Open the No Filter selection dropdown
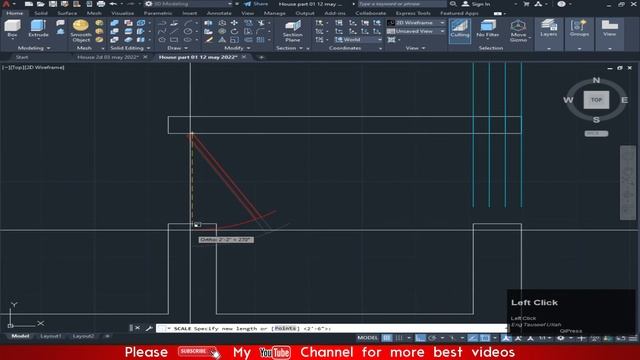The image size is (640, 360). point(487,30)
